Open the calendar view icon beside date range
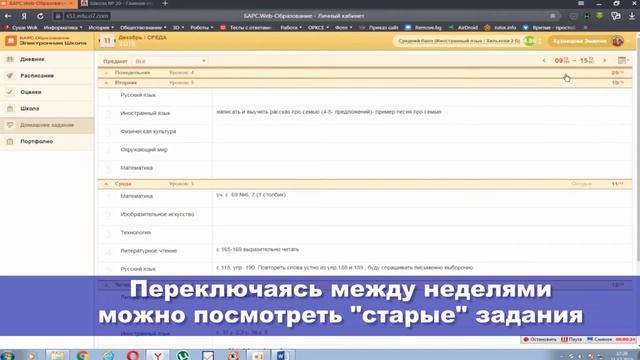 tap(622, 60)
